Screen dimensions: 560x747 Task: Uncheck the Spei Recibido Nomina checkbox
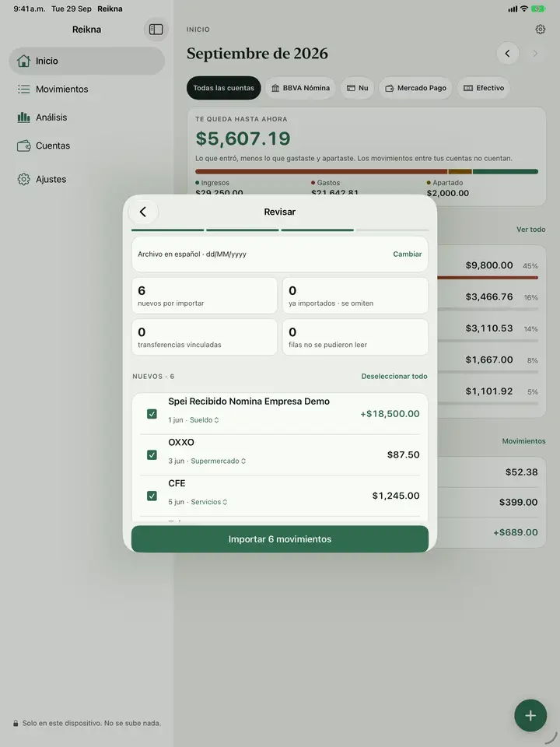[152, 414]
